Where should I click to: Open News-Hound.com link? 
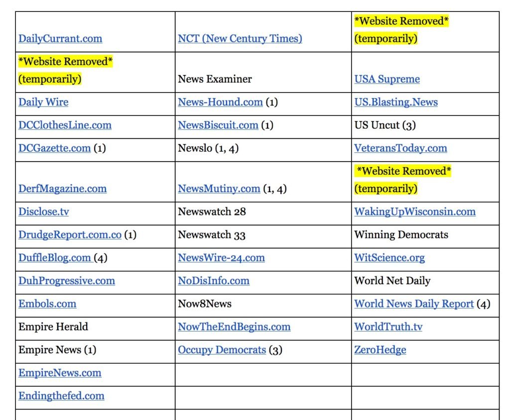click(x=220, y=102)
